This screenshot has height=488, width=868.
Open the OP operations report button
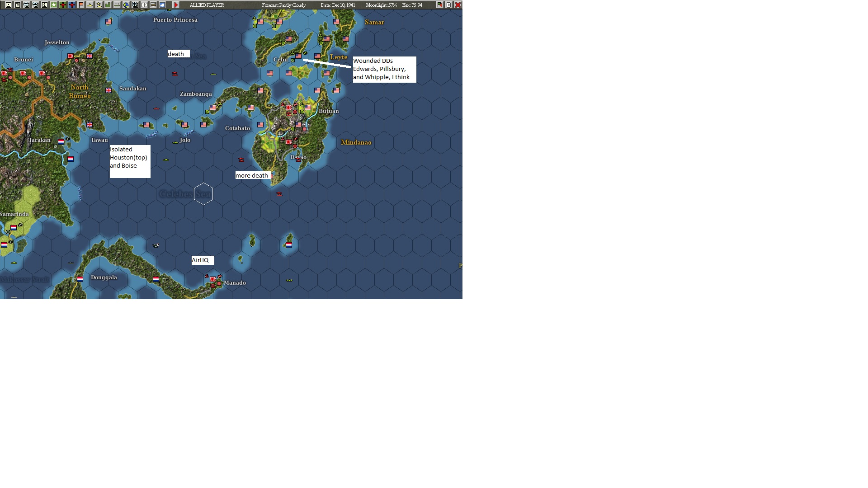point(144,5)
